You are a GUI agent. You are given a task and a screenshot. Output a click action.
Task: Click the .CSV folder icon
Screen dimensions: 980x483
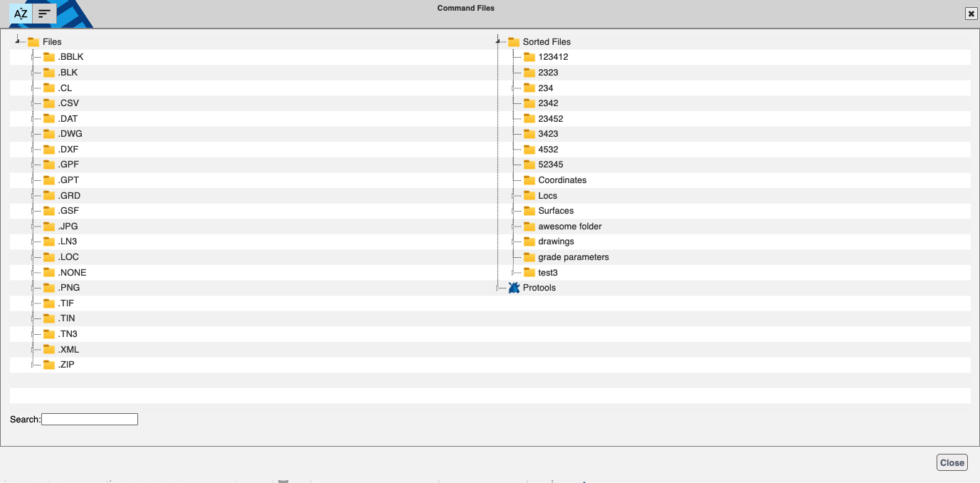49,103
